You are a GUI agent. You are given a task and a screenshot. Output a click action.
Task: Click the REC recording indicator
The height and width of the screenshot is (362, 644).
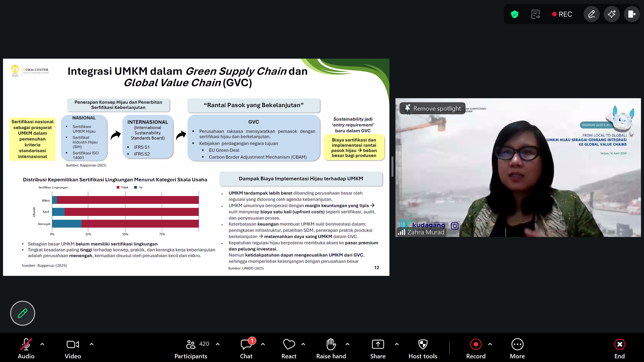tap(562, 14)
